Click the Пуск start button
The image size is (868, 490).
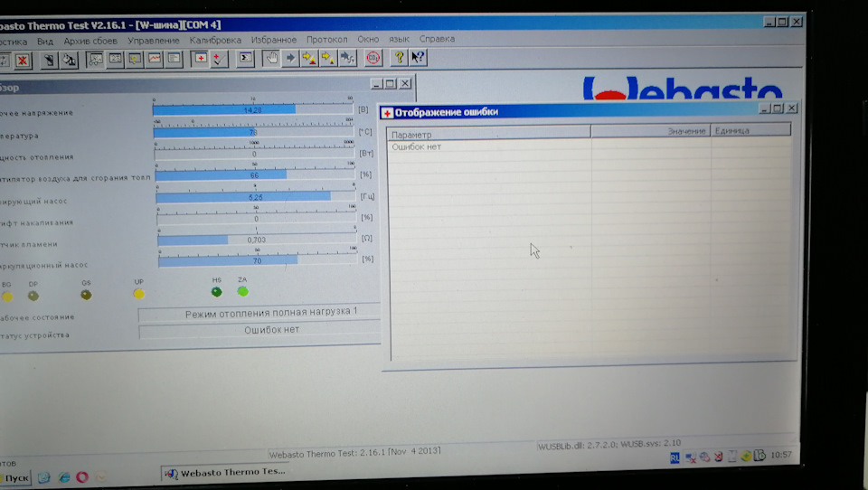pos(16,478)
